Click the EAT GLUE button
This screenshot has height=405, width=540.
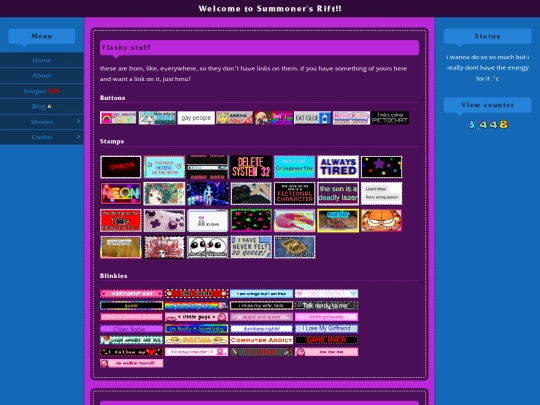point(312,118)
